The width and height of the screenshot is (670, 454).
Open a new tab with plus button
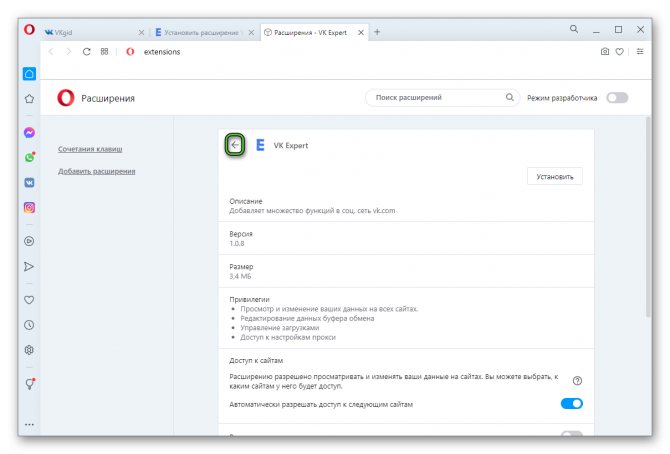pyautogui.click(x=377, y=32)
